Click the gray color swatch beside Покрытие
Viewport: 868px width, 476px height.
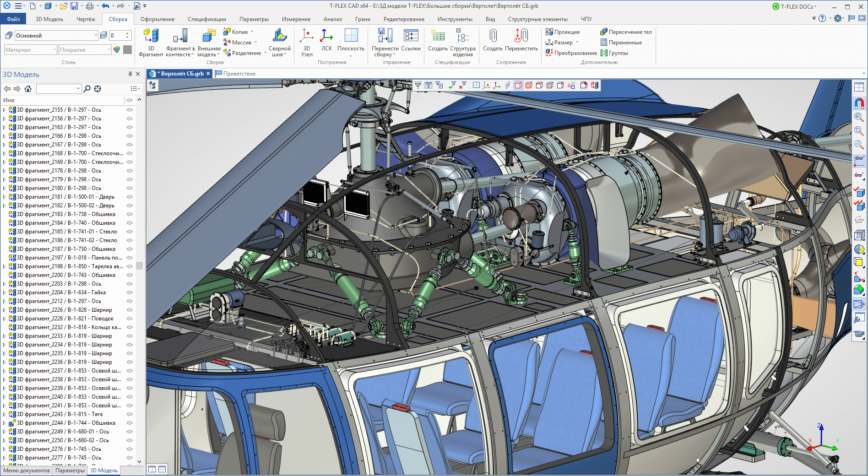128,49
